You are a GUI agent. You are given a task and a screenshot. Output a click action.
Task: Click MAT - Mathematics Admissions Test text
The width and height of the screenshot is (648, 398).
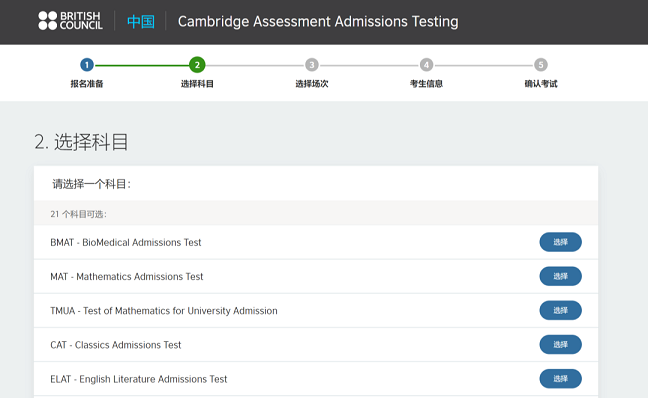[x=126, y=276]
